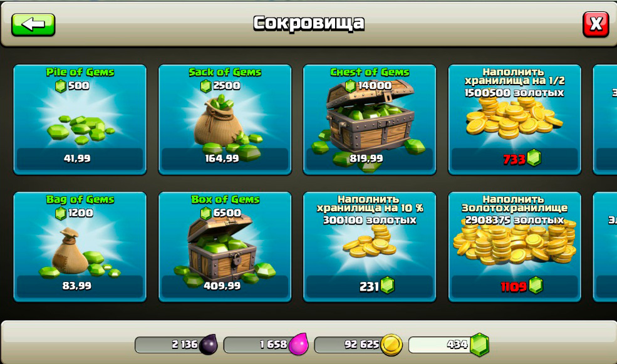This screenshot has height=364, width=617.
Task: Fill storage halfway for 733 gems
Action: coord(515,159)
